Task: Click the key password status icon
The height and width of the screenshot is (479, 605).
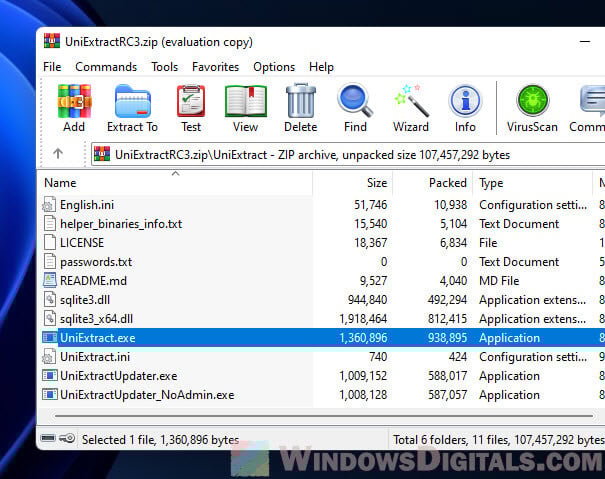Action: point(68,438)
